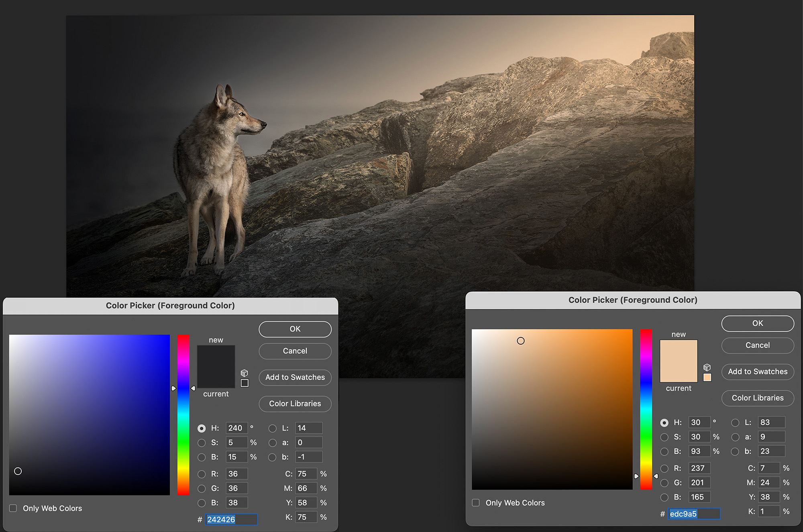Viewport: 803px width, 532px height.
Task: Open Color Libraries in the right dialog
Action: [758, 398]
